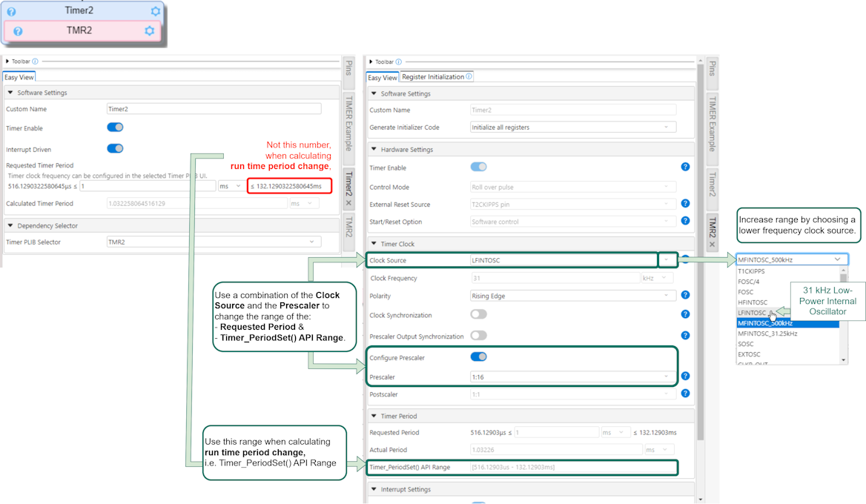Image resolution: width=866 pixels, height=504 pixels.
Task: Turn off the Configure Prescaler switch
Action: point(478,357)
